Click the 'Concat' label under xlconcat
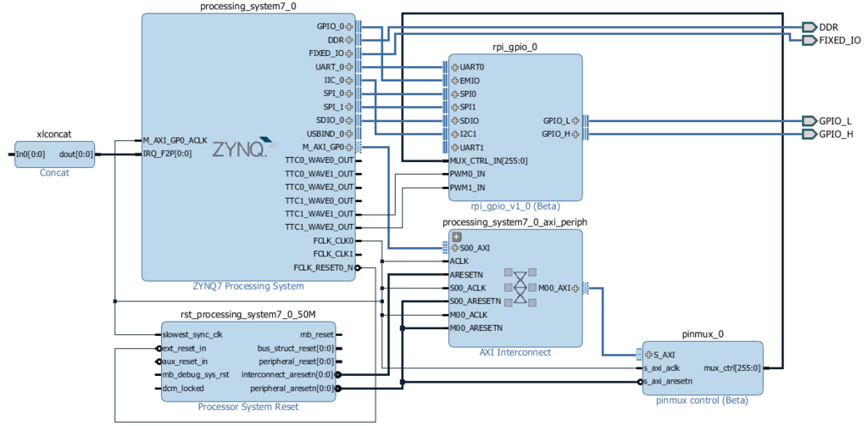The image size is (868, 426). (54, 173)
